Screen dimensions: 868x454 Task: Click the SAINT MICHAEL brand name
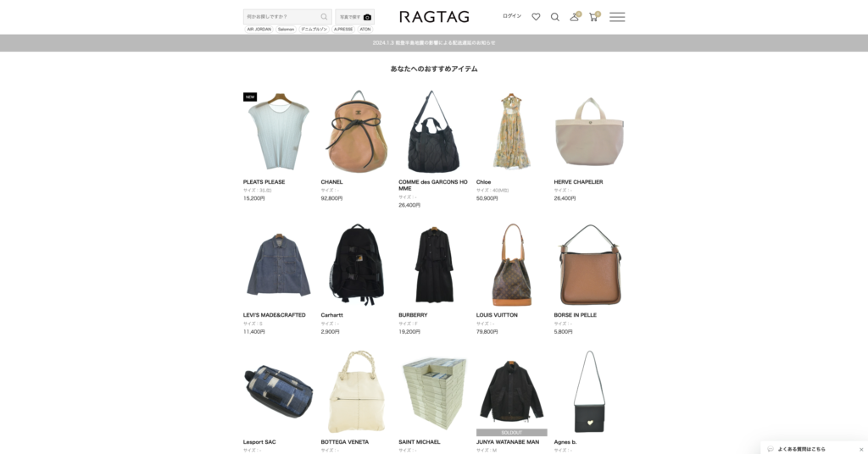point(419,442)
